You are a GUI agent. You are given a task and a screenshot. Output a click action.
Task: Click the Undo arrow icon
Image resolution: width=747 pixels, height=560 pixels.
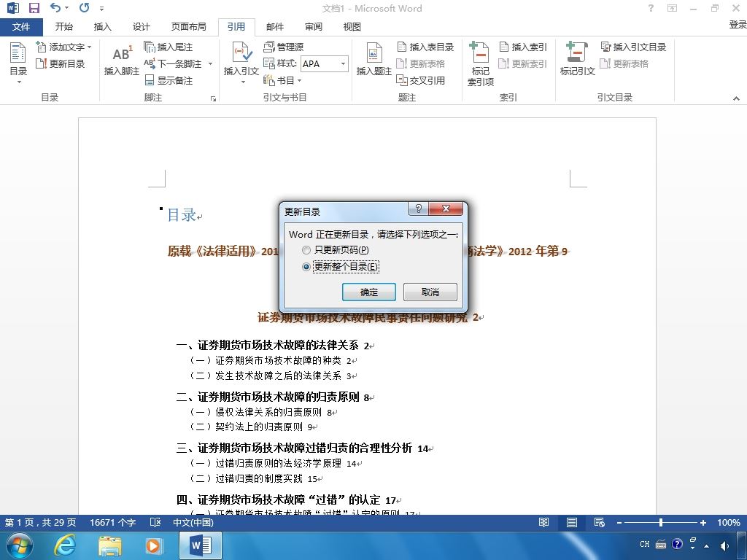click(x=55, y=7)
